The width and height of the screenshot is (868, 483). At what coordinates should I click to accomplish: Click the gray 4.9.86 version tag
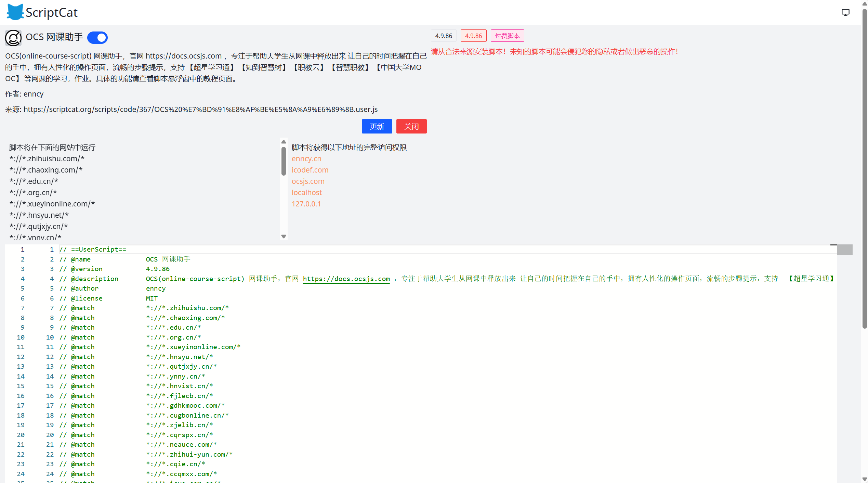(443, 36)
